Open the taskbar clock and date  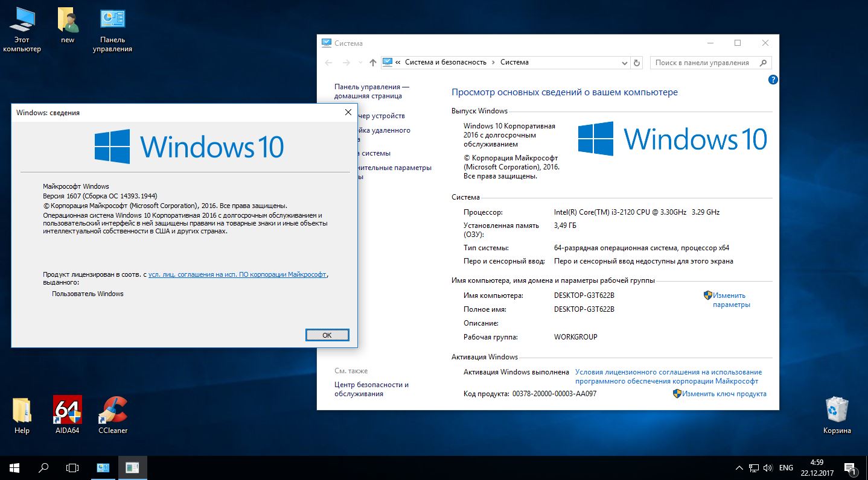point(817,468)
